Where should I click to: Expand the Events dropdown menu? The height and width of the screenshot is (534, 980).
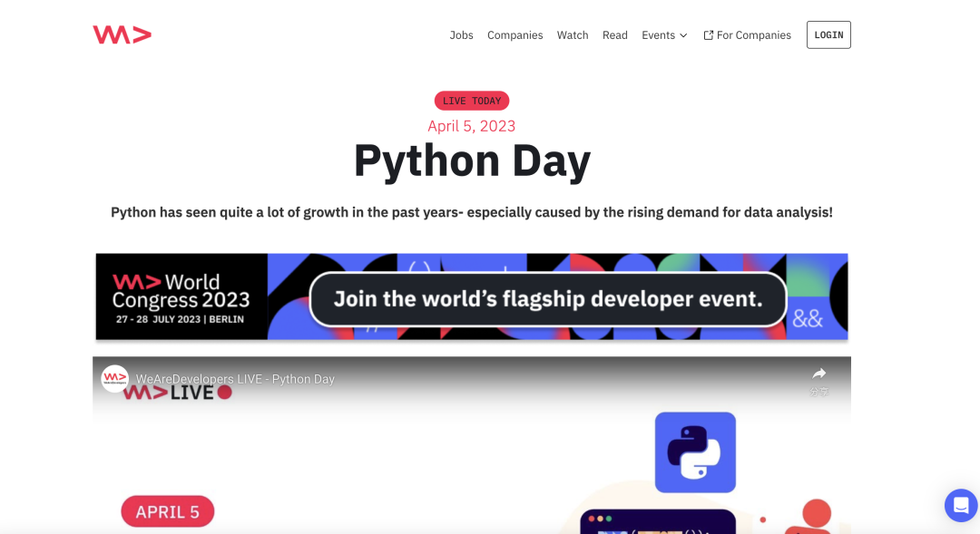(x=664, y=35)
